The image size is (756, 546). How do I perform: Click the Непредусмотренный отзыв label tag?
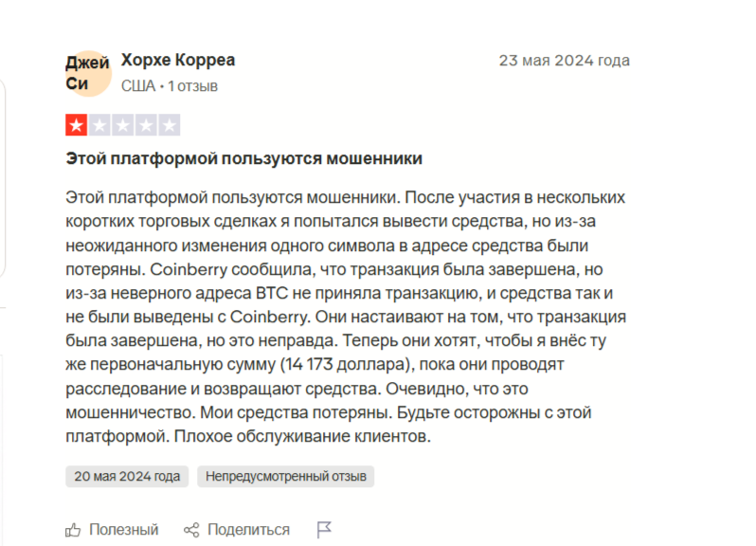pyautogui.click(x=285, y=476)
